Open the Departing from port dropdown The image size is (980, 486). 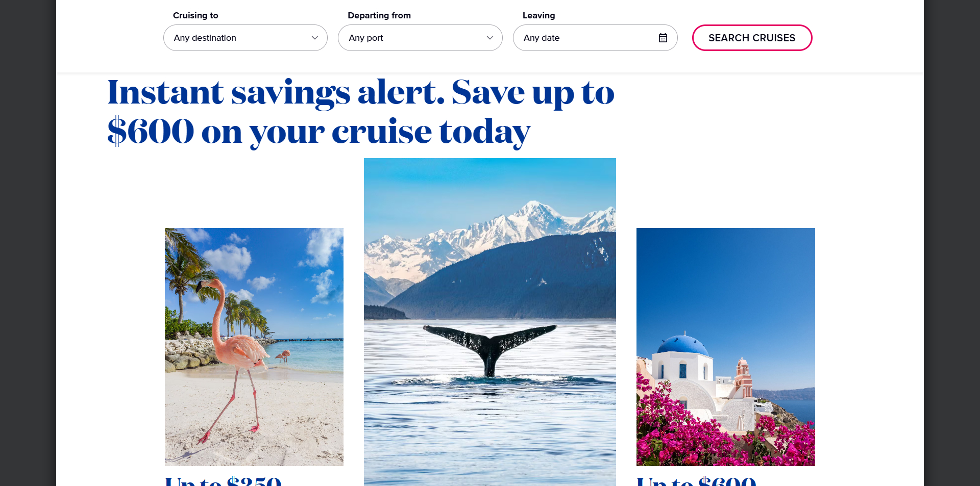pyautogui.click(x=420, y=38)
